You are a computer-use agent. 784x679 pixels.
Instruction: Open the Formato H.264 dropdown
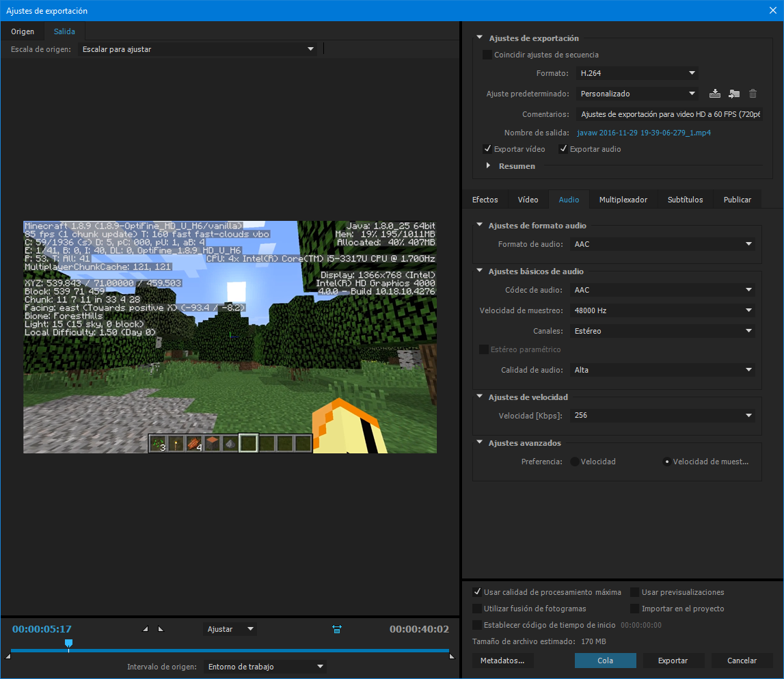coord(637,73)
